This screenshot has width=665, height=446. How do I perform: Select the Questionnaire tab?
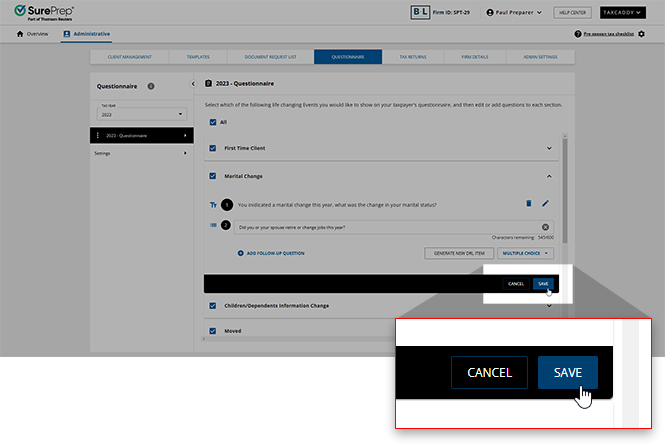pyautogui.click(x=348, y=57)
